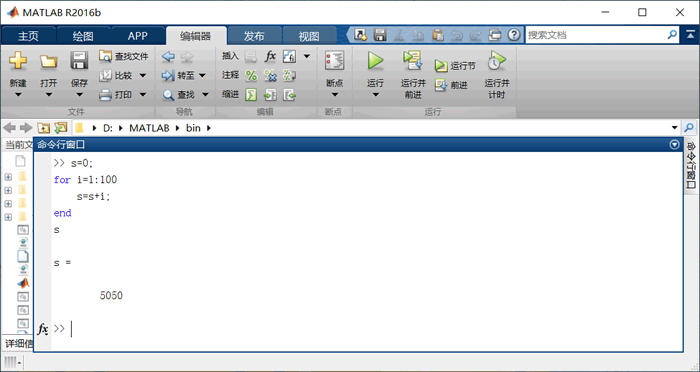Expand the Breakpoints (断点) dropdown arrow

point(334,95)
